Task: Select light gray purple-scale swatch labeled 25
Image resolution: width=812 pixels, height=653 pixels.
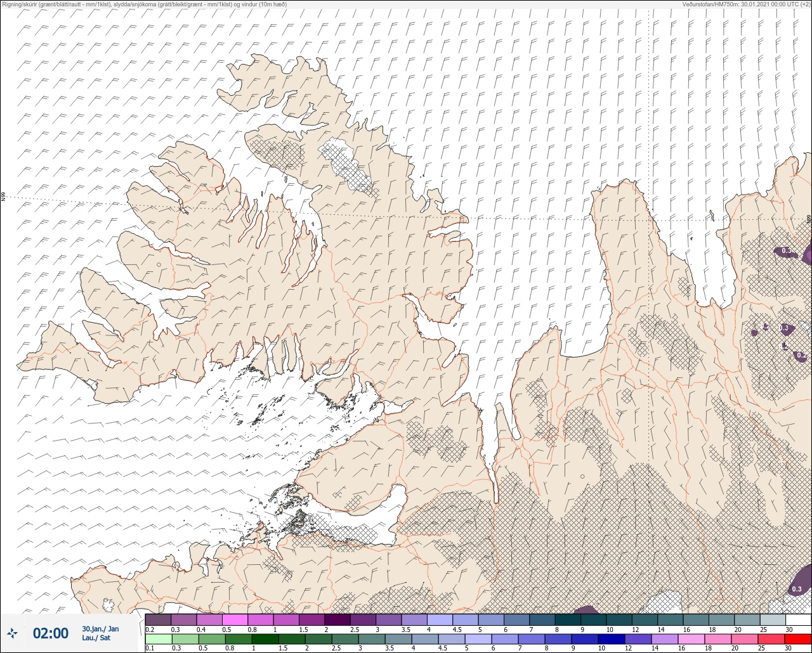Action: point(773,619)
